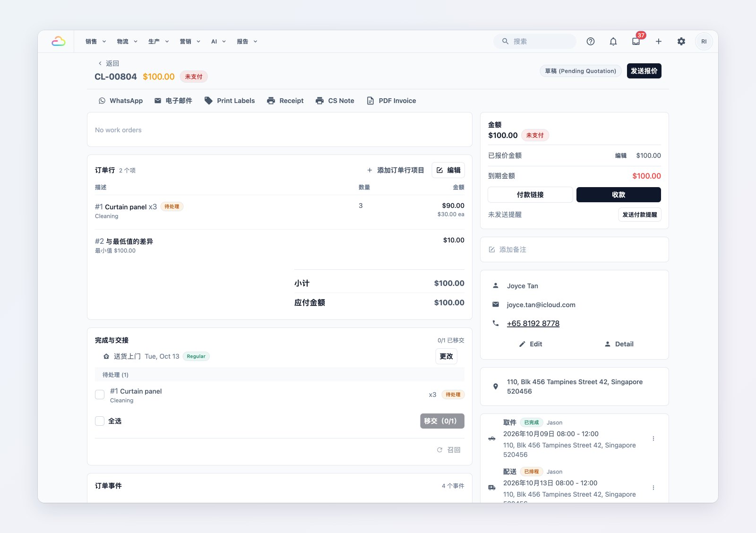Click Print Labels
Screen dimensions: 756x533
230,101
